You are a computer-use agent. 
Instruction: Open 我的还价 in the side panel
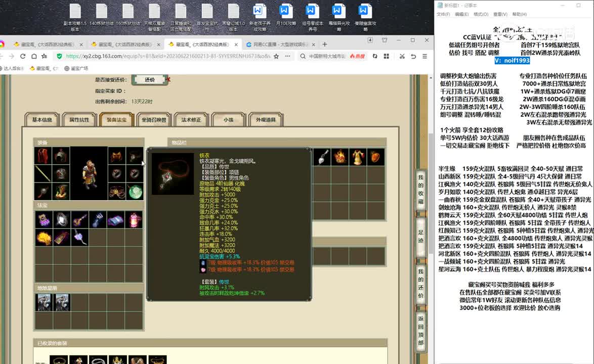[420, 284]
